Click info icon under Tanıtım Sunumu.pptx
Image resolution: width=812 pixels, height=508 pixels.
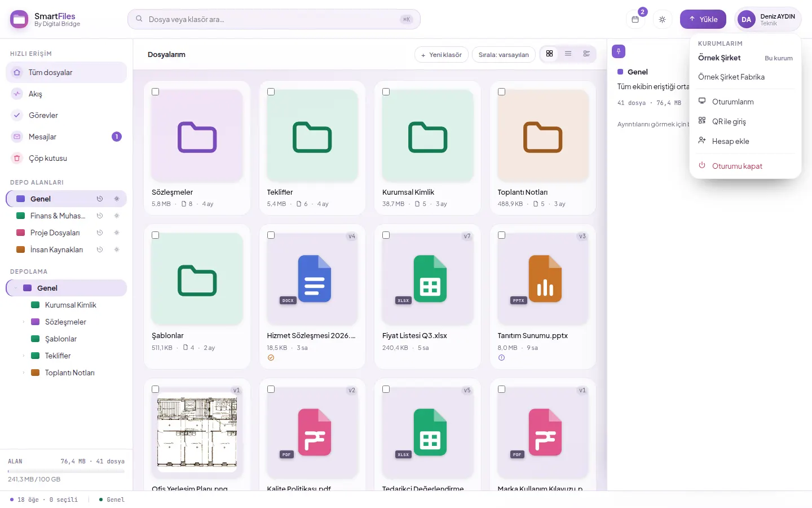tap(501, 358)
